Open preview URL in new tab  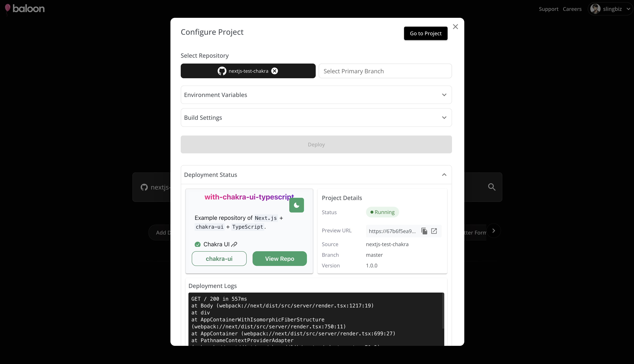point(434,231)
